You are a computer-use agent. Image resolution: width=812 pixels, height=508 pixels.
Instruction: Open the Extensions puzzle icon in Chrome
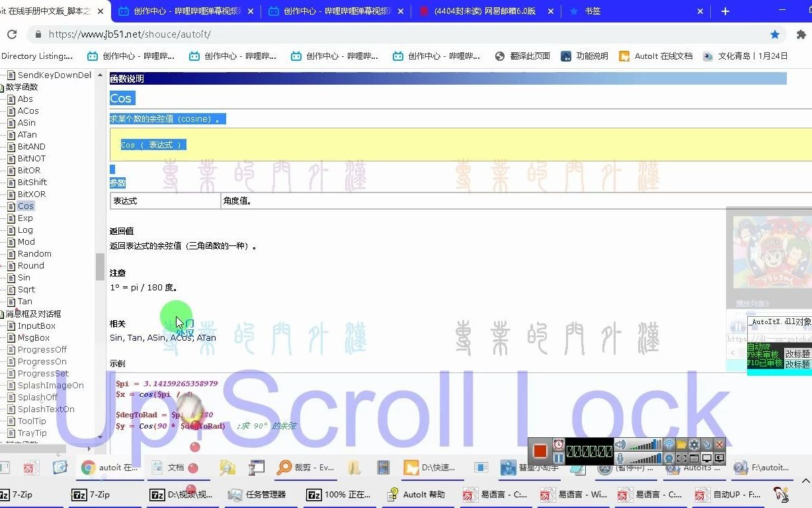click(802, 34)
